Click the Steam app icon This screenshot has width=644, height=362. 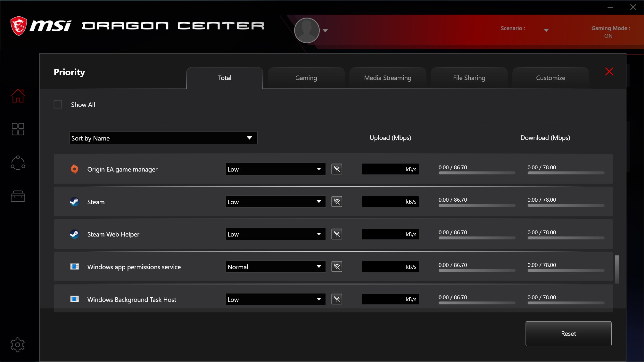(74, 202)
